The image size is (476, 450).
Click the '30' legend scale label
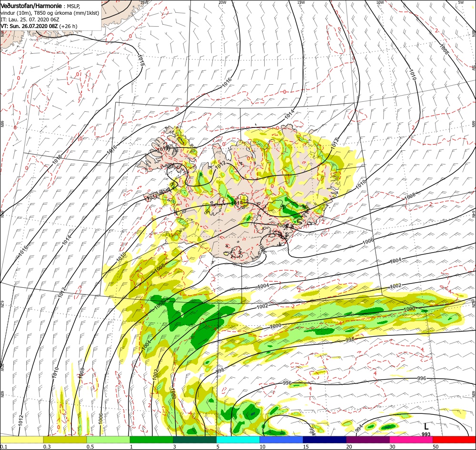click(x=393, y=446)
